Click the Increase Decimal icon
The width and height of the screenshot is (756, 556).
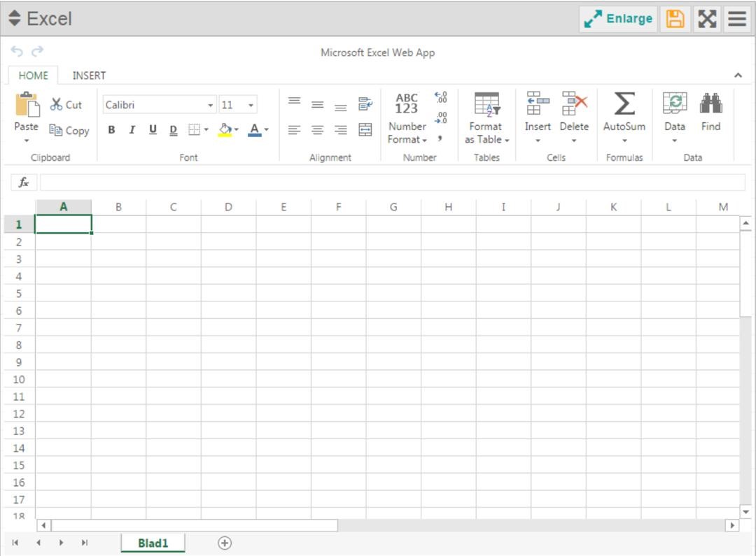441,97
